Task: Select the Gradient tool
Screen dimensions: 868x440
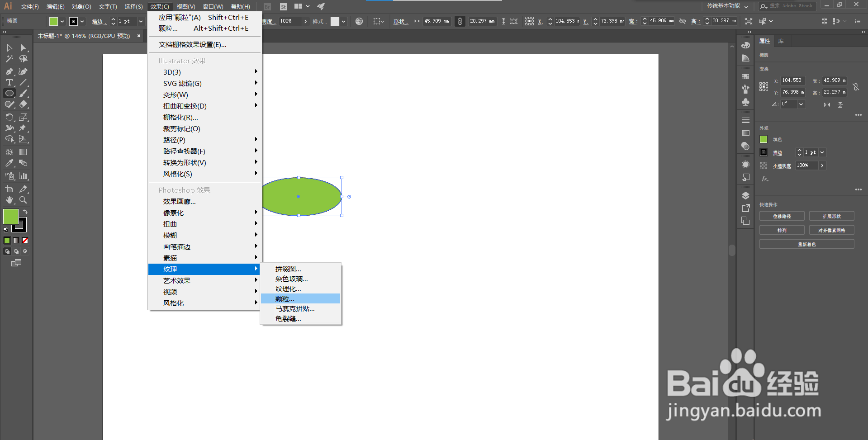Action: click(23, 152)
